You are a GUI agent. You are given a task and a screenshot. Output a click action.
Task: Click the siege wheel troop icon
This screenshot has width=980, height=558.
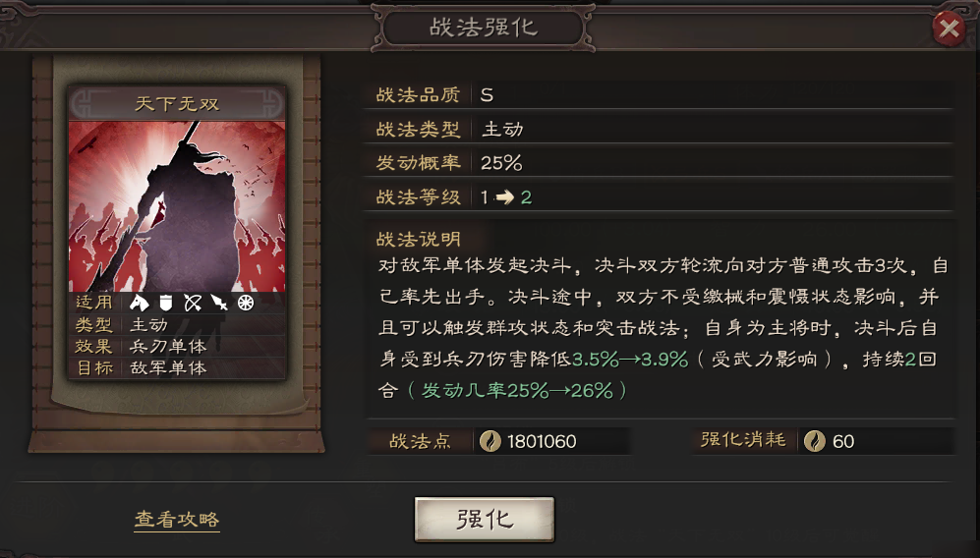coord(246,303)
